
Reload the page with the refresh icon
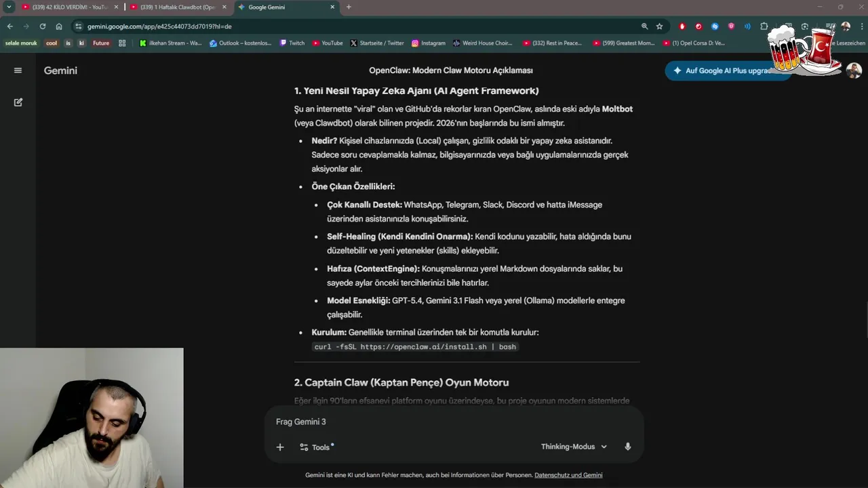click(43, 26)
